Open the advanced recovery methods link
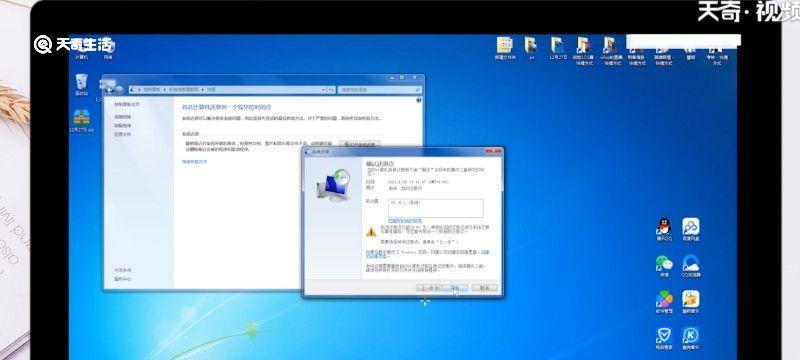This screenshot has width=800, height=360. (x=194, y=162)
